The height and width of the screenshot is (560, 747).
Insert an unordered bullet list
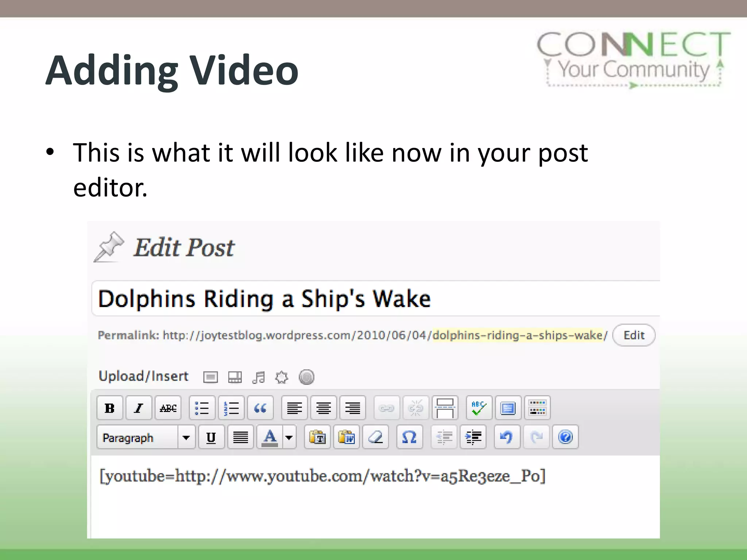click(202, 408)
